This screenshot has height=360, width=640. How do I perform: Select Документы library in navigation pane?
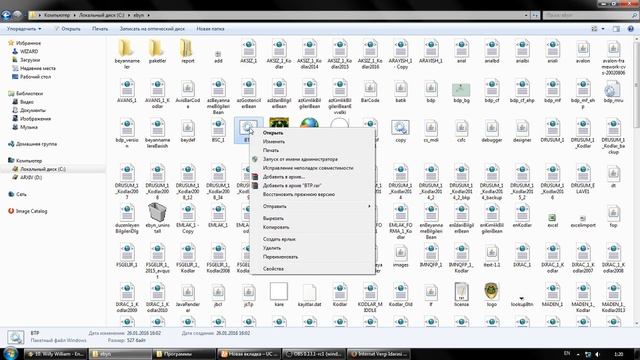click(x=32, y=110)
